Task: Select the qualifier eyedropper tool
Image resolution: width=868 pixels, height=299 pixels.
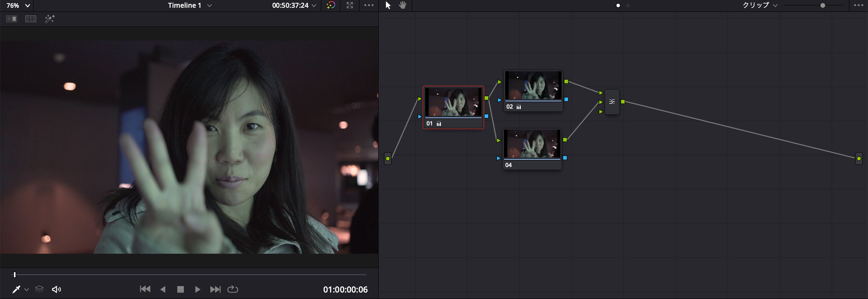Action: (16, 289)
